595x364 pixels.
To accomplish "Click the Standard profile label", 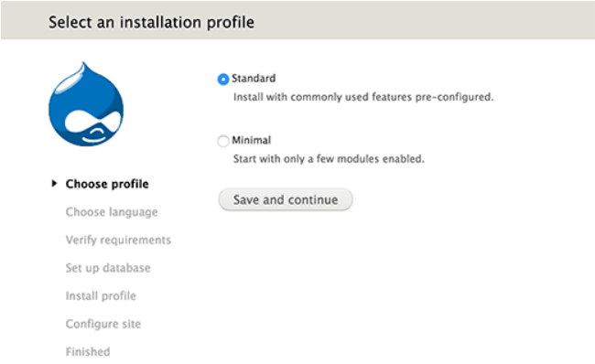I will [x=254, y=79].
